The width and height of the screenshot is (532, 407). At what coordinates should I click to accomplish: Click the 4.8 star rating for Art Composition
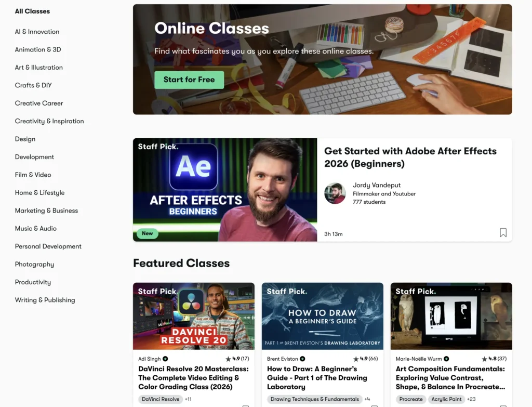494,359
